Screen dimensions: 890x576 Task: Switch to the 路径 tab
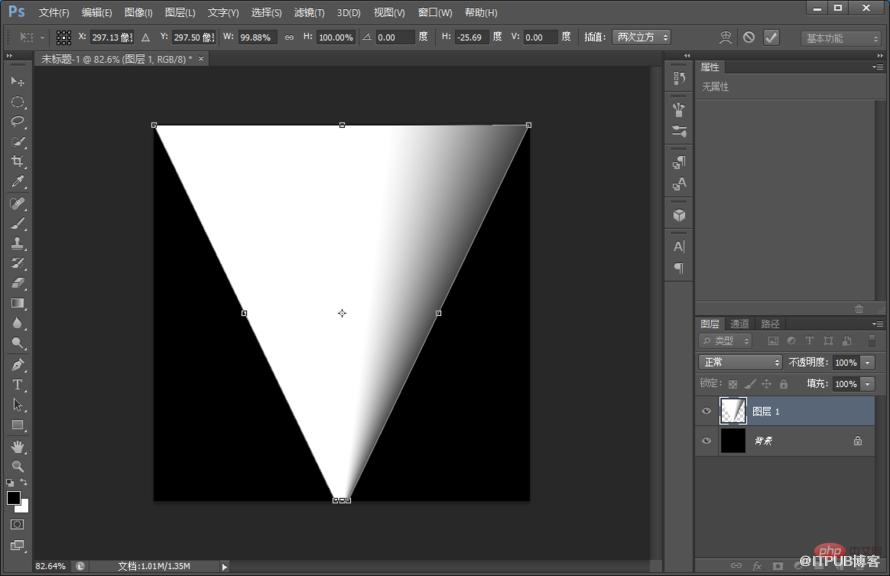coord(770,324)
